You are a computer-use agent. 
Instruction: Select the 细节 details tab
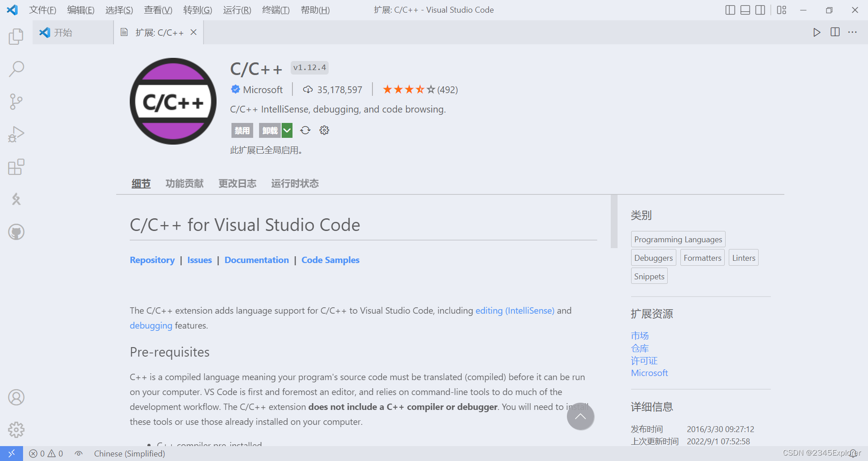pyautogui.click(x=141, y=183)
